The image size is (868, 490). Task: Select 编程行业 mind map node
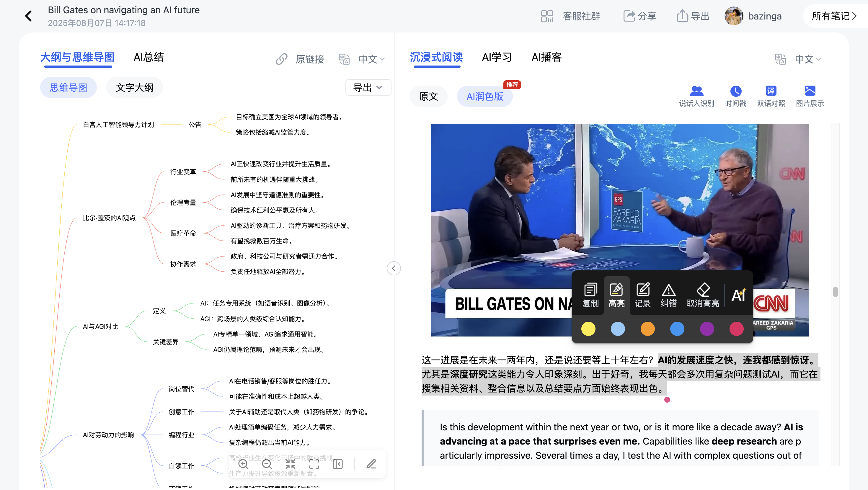182,435
